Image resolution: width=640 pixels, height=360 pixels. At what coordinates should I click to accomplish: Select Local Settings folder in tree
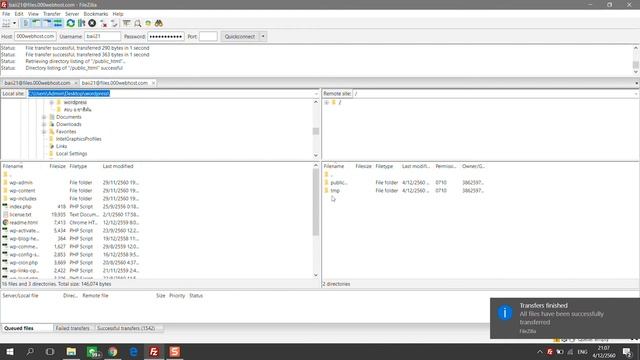[x=71, y=153]
